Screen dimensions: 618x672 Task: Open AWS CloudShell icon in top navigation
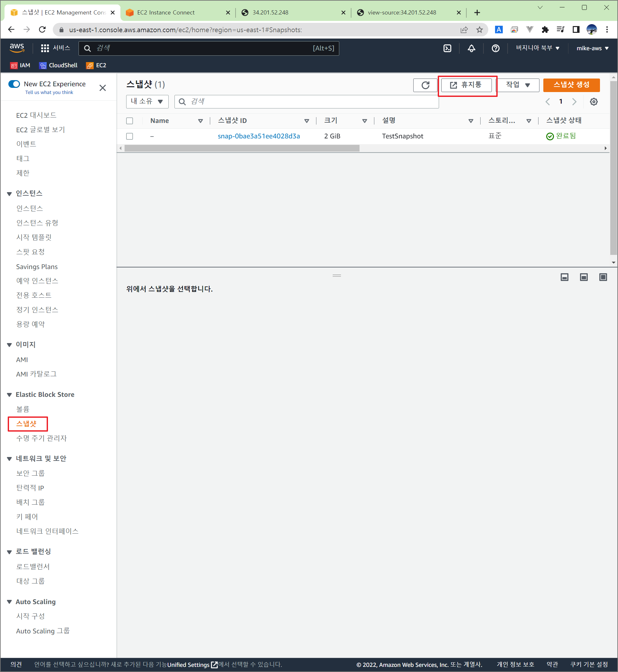point(447,48)
